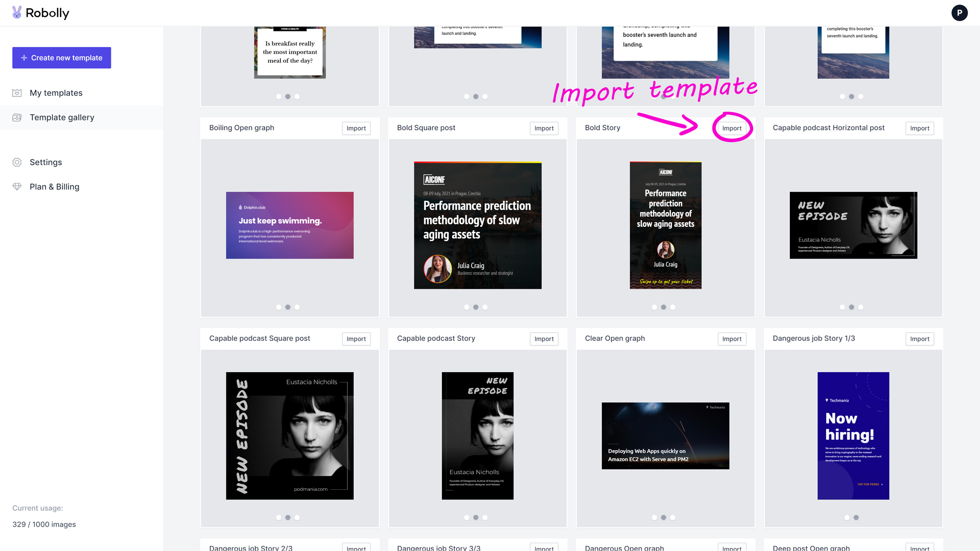This screenshot has width=980, height=551.
Task: Open Plan & Billing menu item
Action: point(54,187)
